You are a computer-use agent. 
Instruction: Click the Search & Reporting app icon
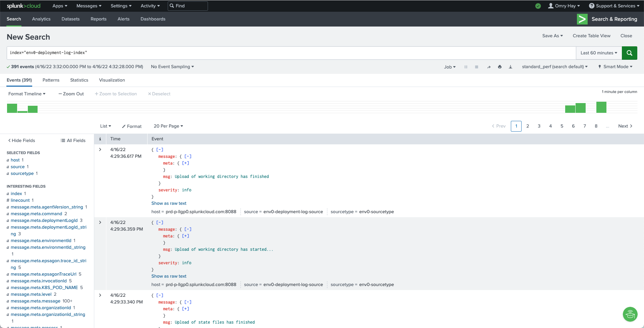582,19
